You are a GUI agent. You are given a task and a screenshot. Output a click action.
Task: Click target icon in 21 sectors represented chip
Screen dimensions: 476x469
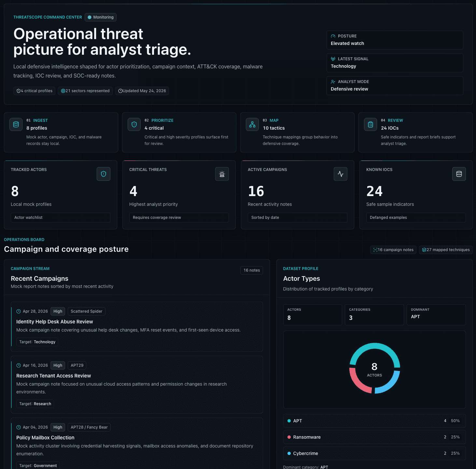pos(63,91)
